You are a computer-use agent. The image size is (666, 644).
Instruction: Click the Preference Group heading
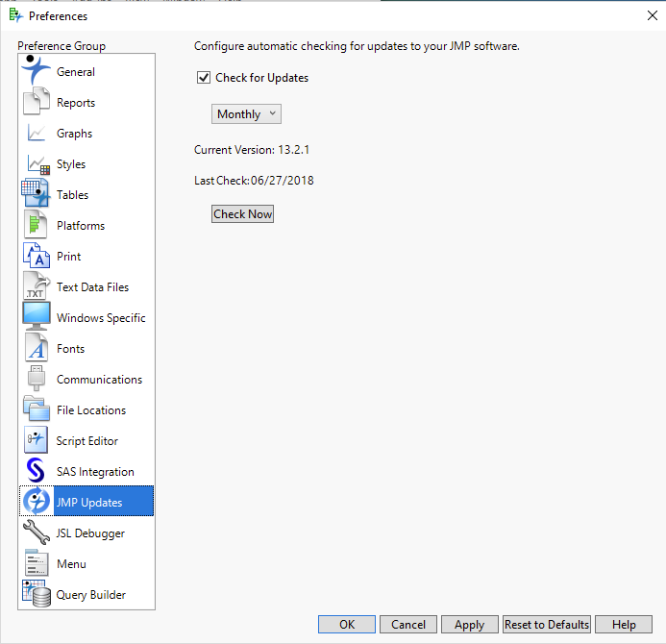click(x=62, y=45)
